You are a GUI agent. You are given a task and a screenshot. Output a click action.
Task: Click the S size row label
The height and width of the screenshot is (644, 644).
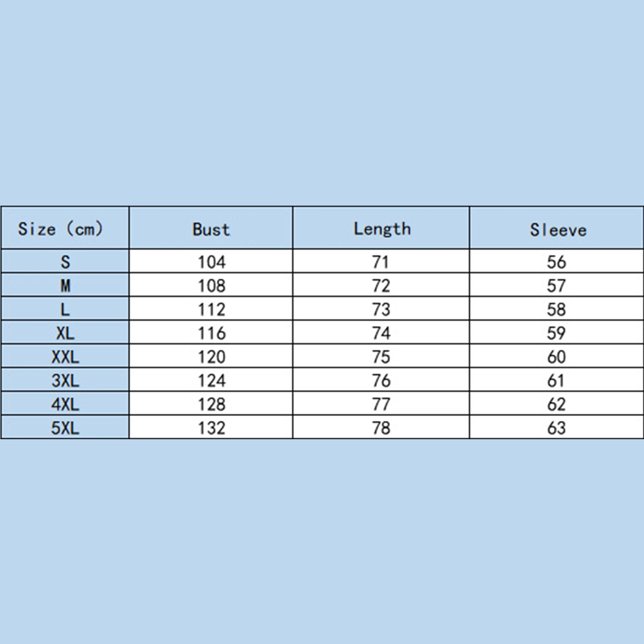65,262
